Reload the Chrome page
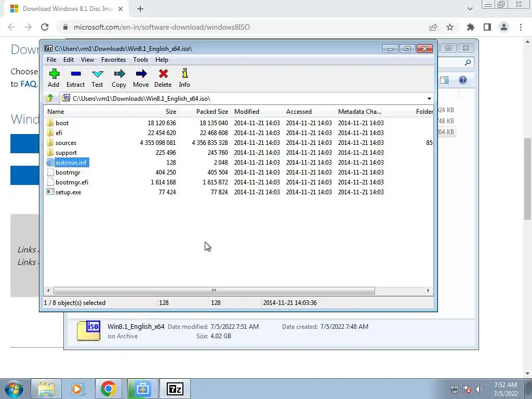532x399 pixels. tap(45, 27)
